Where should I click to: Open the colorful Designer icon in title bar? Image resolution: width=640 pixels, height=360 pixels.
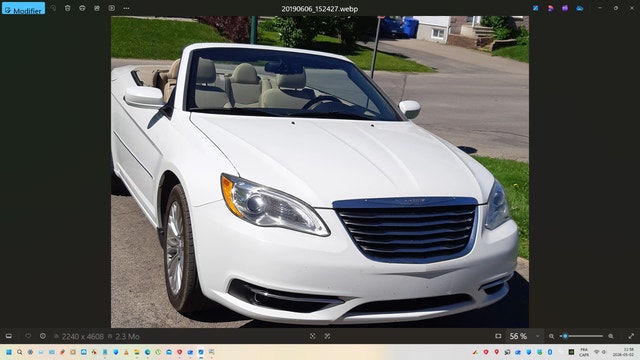[550, 8]
